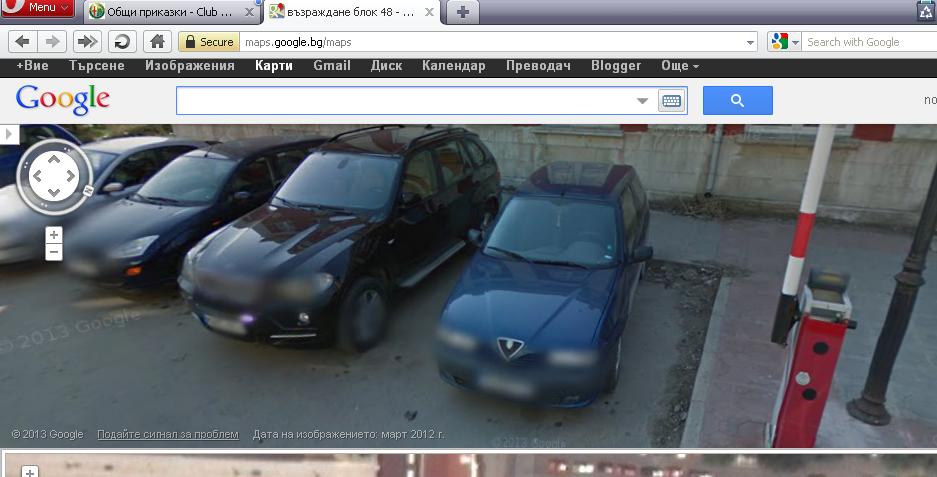Expand the Още more menu
Image resolution: width=937 pixels, height=477 pixels.
click(x=680, y=66)
